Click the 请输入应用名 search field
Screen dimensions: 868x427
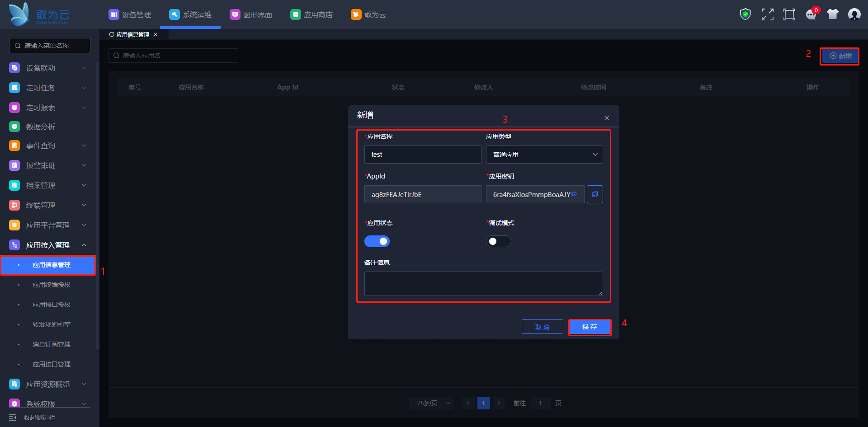click(173, 56)
